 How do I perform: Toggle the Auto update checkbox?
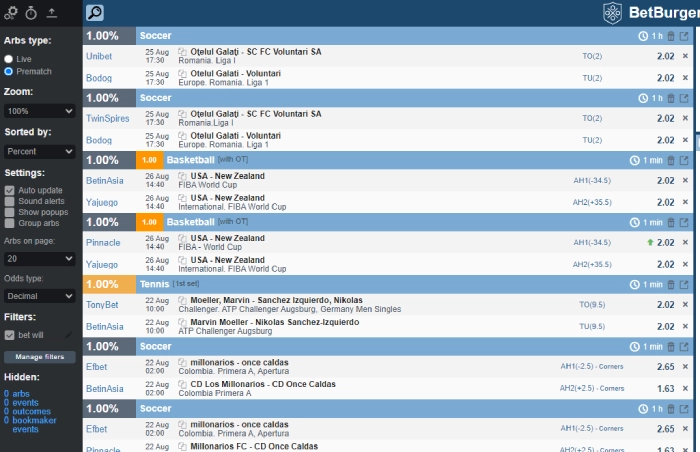click(x=9, y=190)
